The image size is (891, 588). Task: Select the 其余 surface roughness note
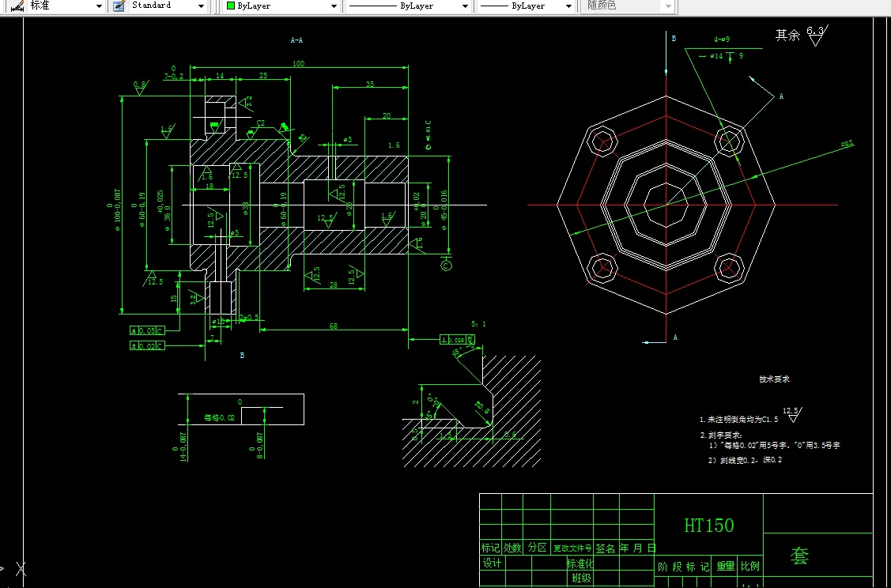(x=787, y=36)
